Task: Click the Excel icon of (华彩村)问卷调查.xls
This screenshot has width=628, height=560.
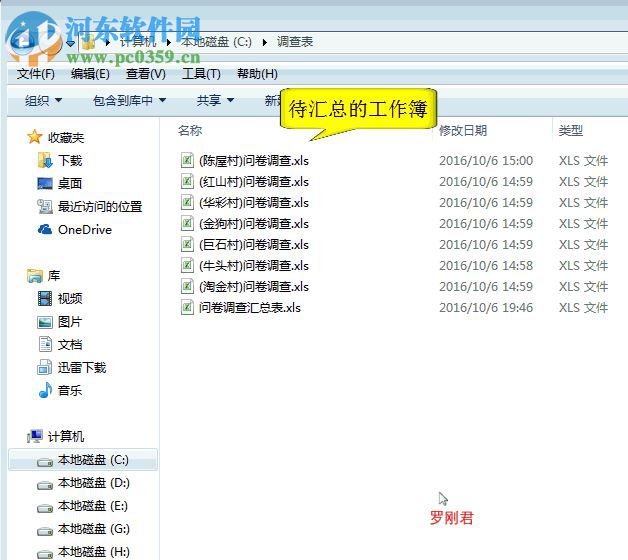Action: tap(187, 202)
